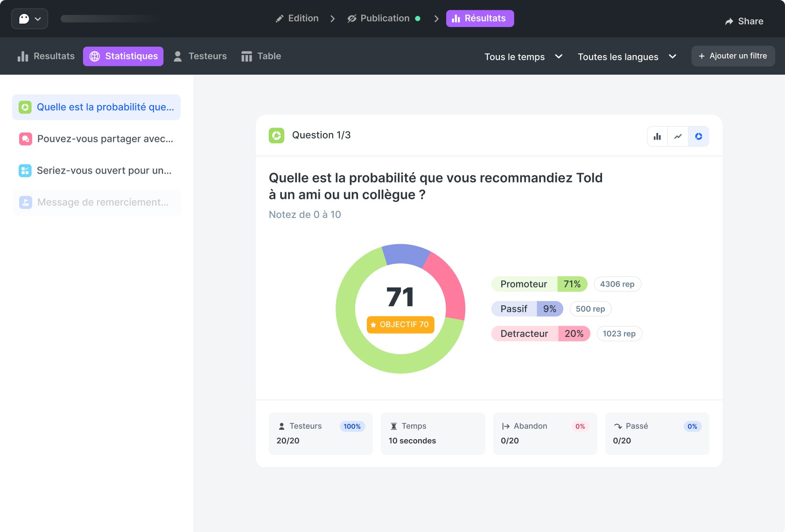Click the Detracteur 20% legend pill
Screen dimensions: 785x532
540,333
